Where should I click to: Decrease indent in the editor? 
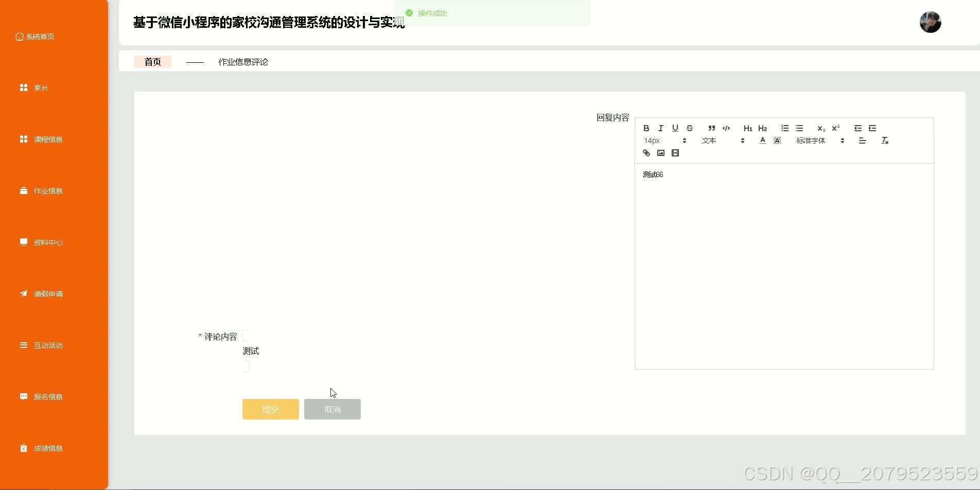coord(858,128)
